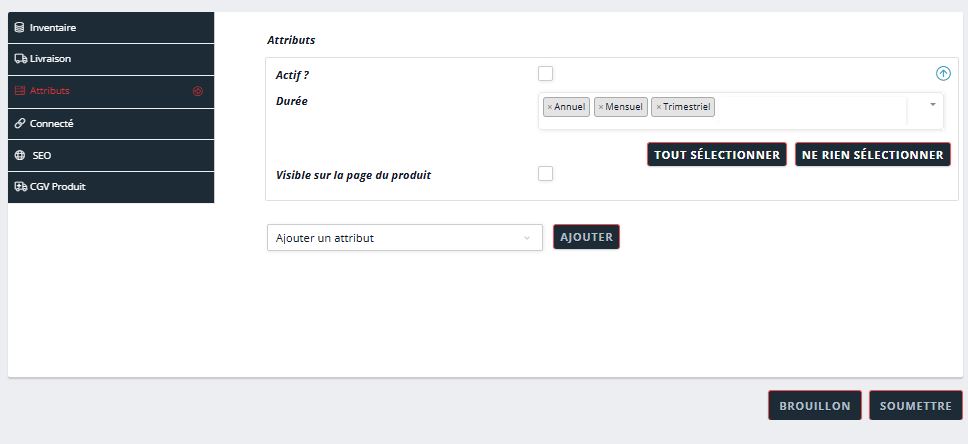The width and height of the screenshot is (968, 444).
Task: Open the Ajouter un attribut dropdown
Action: 404,238
